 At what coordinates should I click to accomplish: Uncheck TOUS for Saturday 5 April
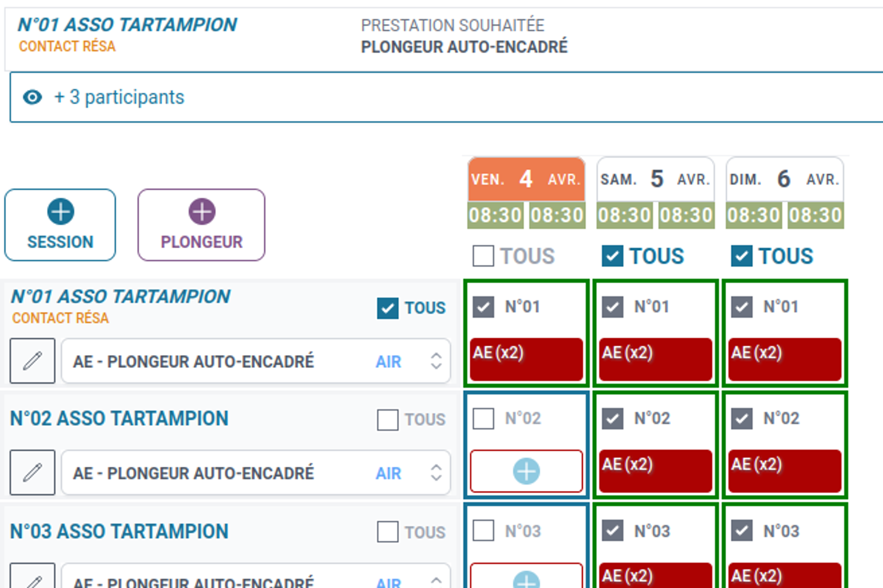(x=612, y=256)
